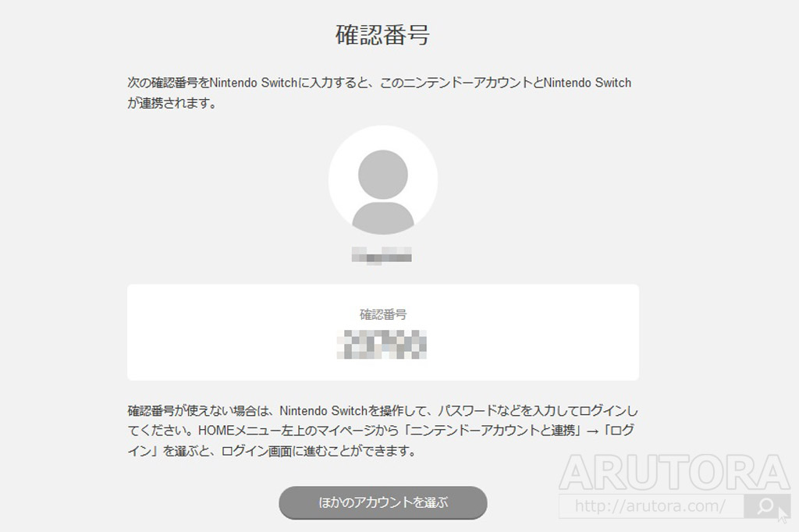799x532 pixels.
Task: Click the small 確認番号 label inside the white box
Action: (x=382, y=314)
